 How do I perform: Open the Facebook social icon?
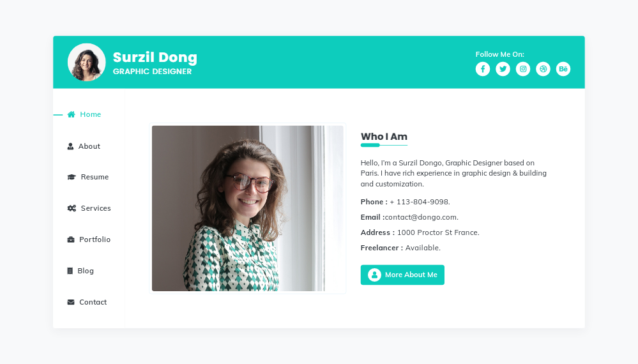(483, 69)
